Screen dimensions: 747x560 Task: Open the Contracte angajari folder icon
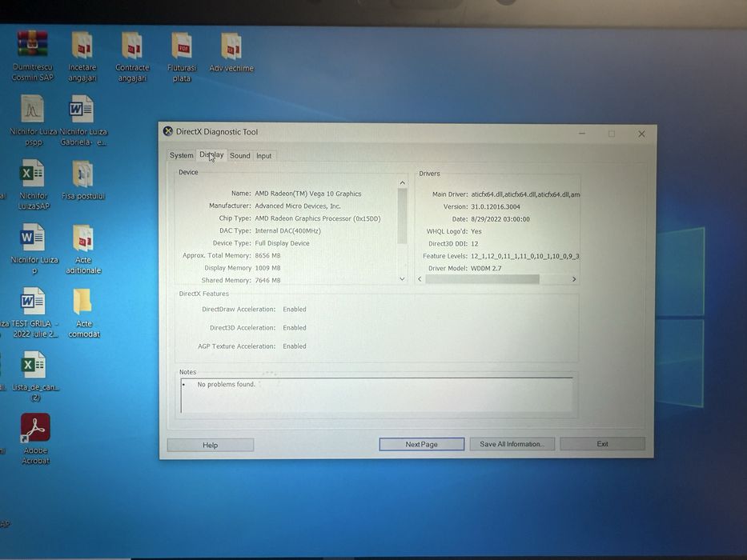pyautogui.click(x=131, y=46)
